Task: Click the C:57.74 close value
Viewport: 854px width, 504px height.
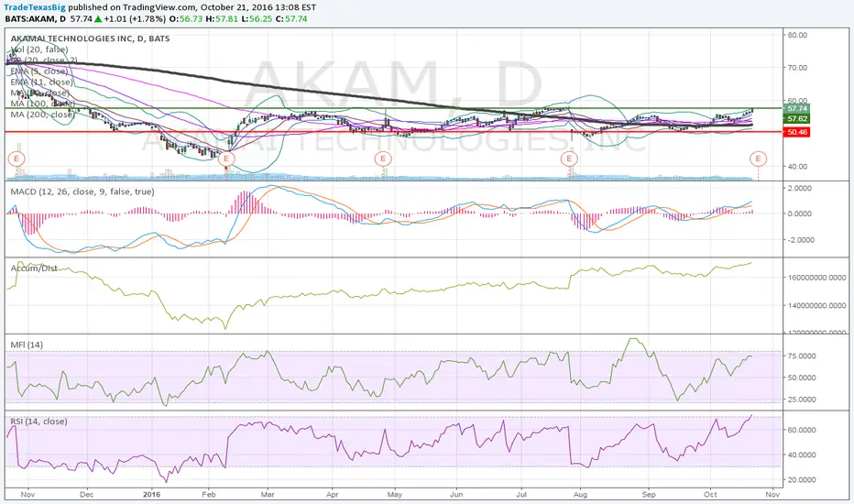Action: coord(290,19)
